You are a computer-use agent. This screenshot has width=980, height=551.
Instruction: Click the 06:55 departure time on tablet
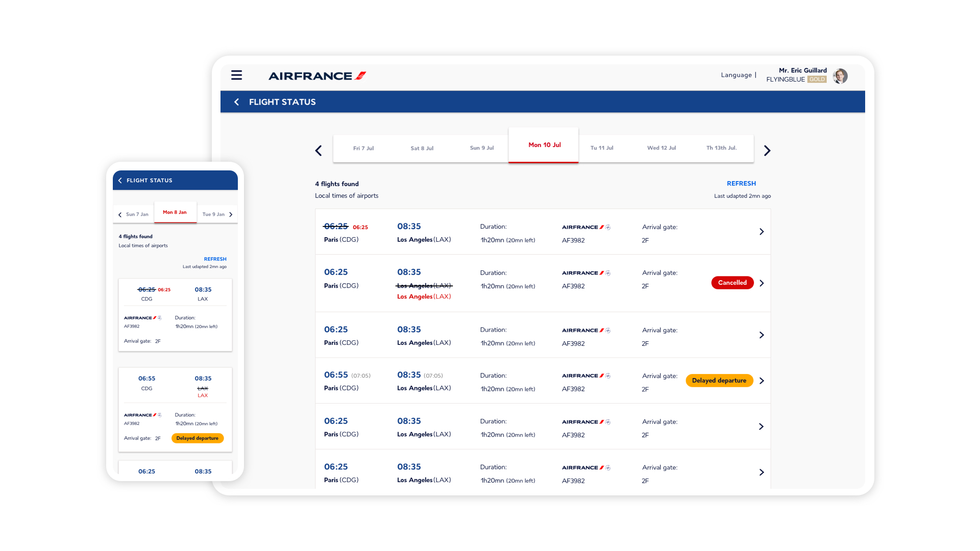tap(336, 375)
